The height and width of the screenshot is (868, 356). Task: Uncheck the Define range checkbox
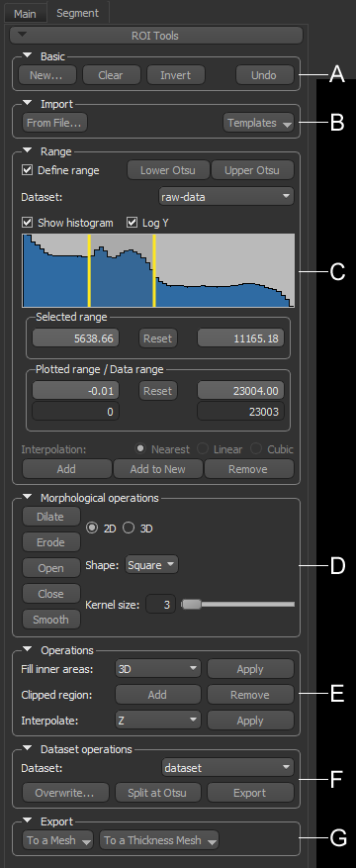[27, 170]
